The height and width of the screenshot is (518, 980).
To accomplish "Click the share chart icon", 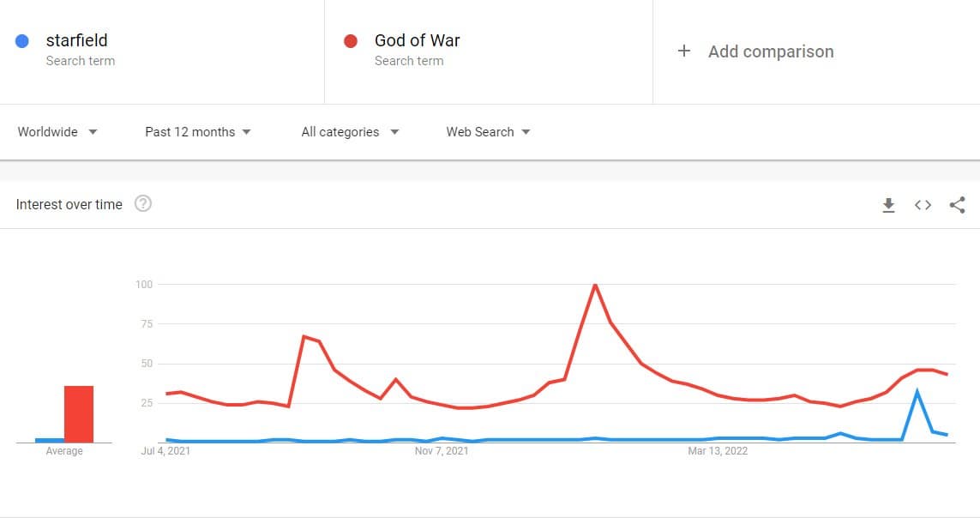I will tap(958, 205).
